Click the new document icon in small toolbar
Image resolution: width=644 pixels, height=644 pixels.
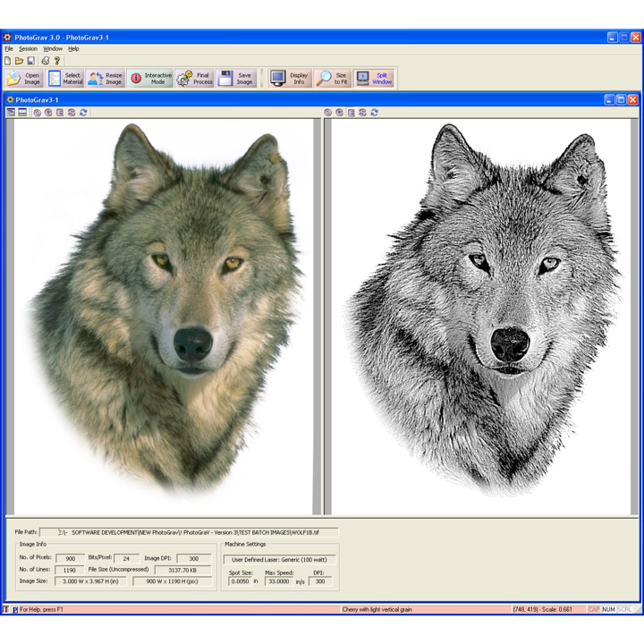click(x=8, y=61)
